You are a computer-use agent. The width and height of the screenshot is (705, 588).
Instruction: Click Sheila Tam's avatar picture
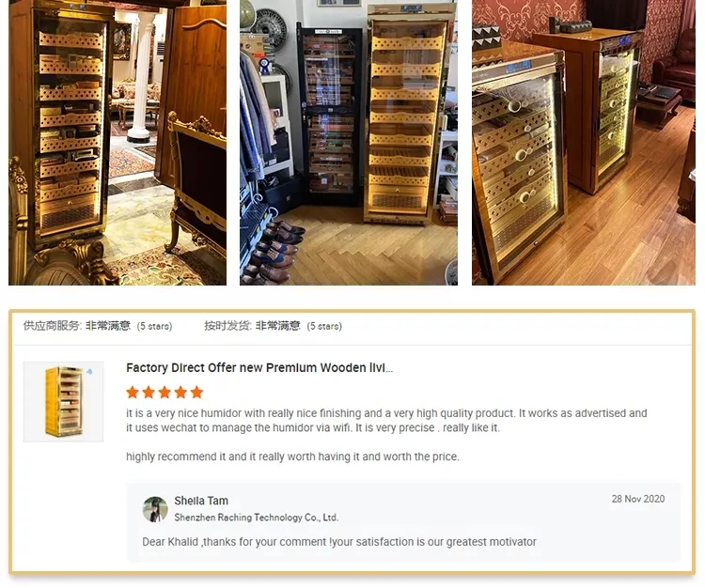155,509
